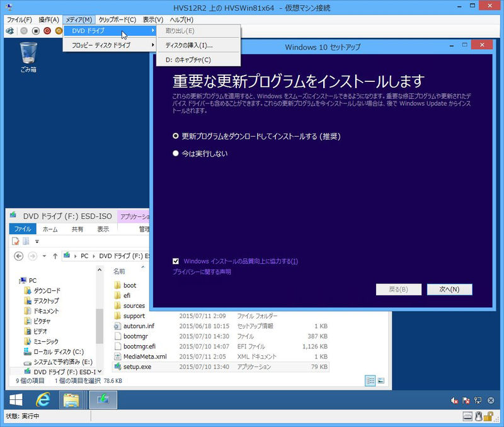Click the red Shut Down toolbar icon
Image resolution: width=504 pixels, height=427 pixels.
pos(47,31)
